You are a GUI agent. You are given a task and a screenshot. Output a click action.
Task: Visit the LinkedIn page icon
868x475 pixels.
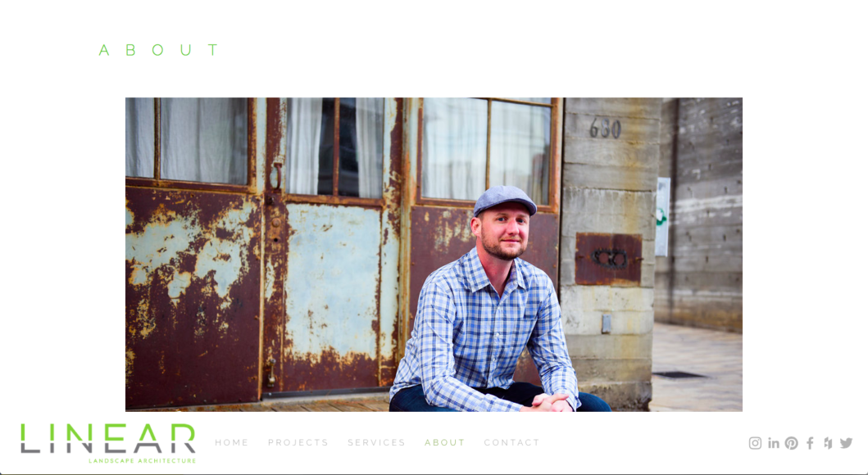pyautogui.click(x=774, y=443)
